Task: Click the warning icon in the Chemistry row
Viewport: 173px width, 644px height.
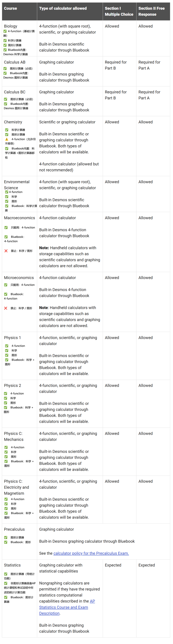Action: point(6,139)
